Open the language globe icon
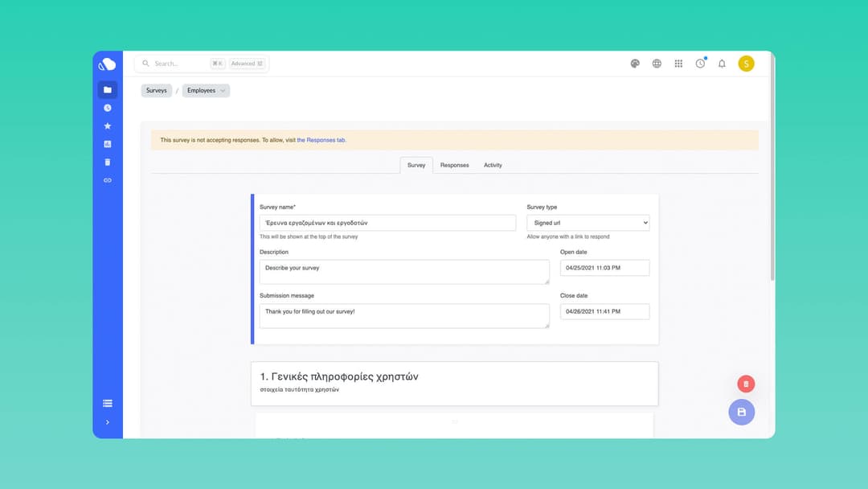This screenshot has width=868, height=489. pyautogui.click(x=657, y=64)
